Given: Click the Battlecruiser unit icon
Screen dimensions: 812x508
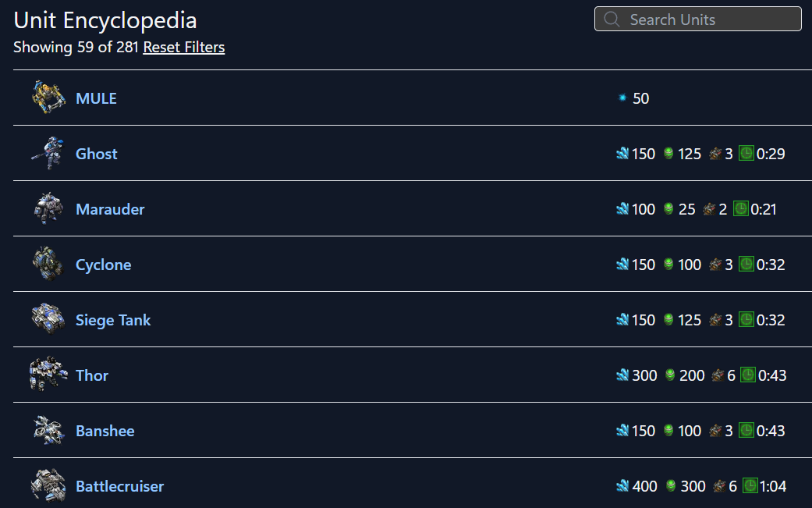Looking at the screenshot, I should [x=47, y=485].
